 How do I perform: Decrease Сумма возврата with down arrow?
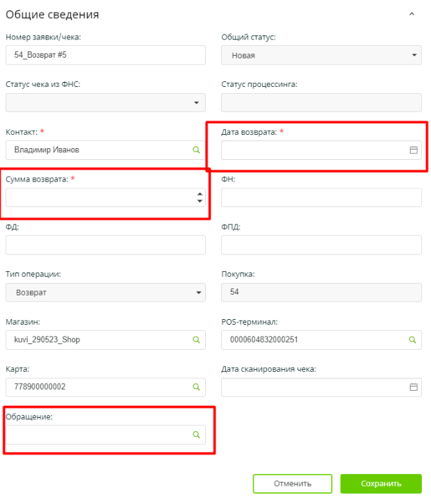point(200,202)
